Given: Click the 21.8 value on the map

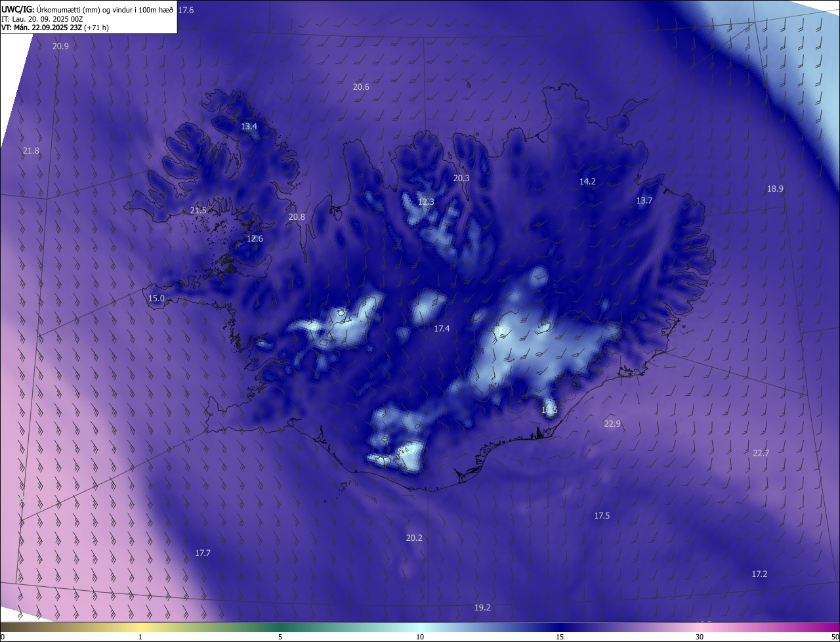Looking at the screenshot, I should click(31, 150).
